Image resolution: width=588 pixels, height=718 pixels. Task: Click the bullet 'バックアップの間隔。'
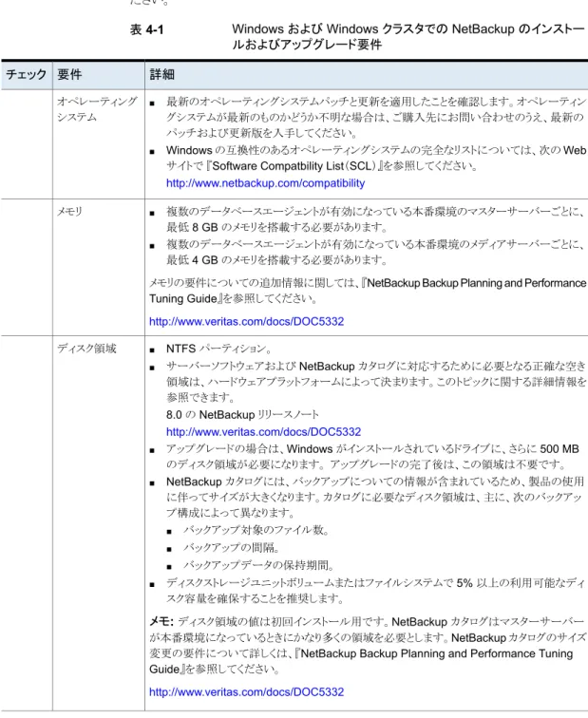point(232,548)
